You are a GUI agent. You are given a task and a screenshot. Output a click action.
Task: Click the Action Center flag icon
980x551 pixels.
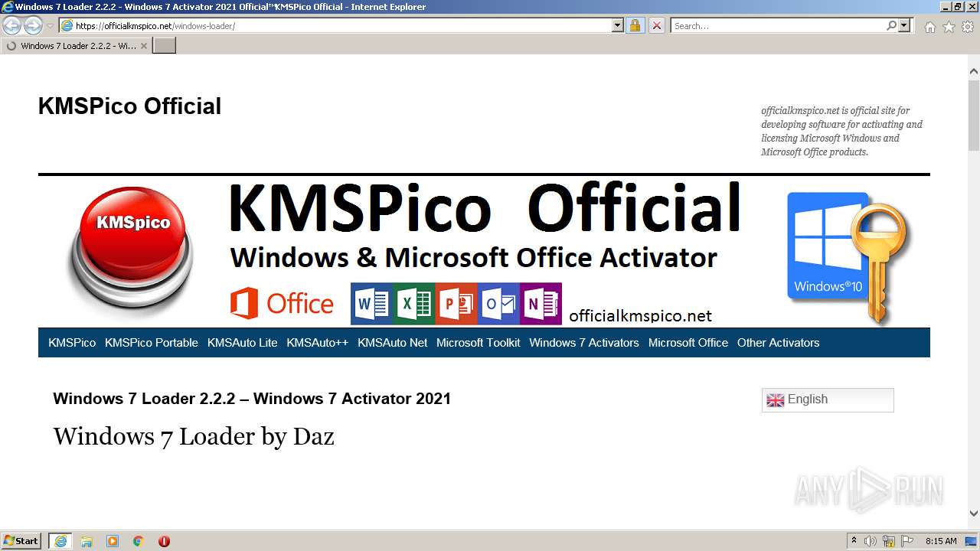[x=907, y=541]
